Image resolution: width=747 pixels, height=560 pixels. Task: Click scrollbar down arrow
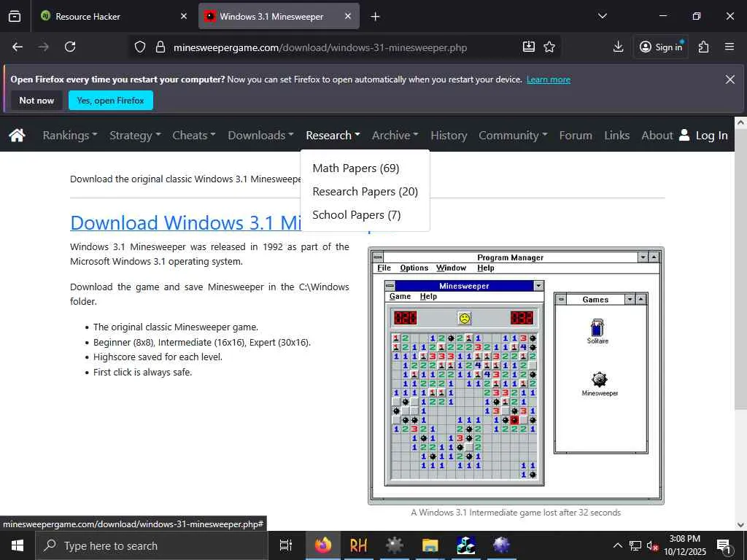tap(741, 525)
